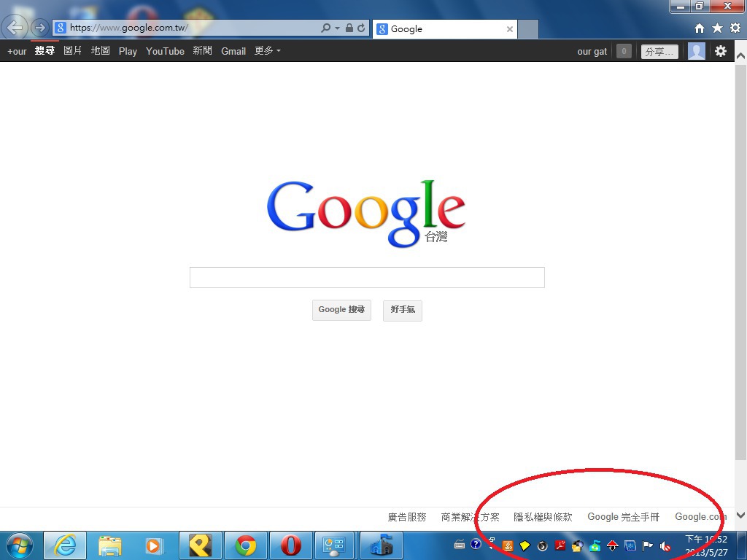Open the profile avatar picture

click(x=697, y=51)
